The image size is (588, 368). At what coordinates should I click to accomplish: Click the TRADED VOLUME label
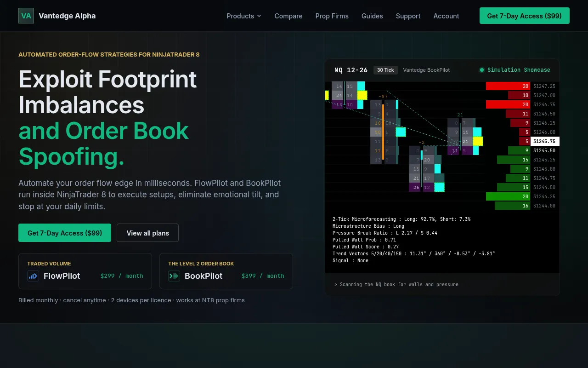[x=49, y=264]
